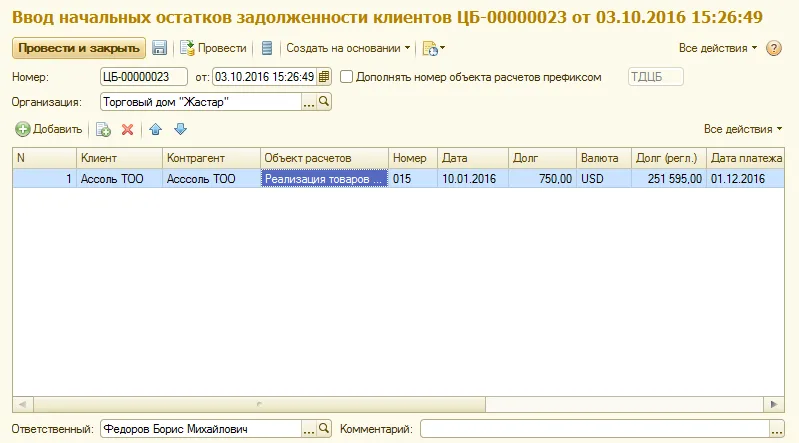Select the Асссоль ТОО counterparty cell

point(211,179)
